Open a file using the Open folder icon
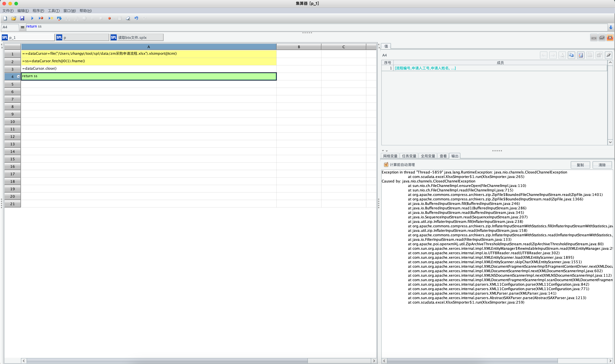The height and width of the screenshot is (364, 615). (x=14, y=18)
